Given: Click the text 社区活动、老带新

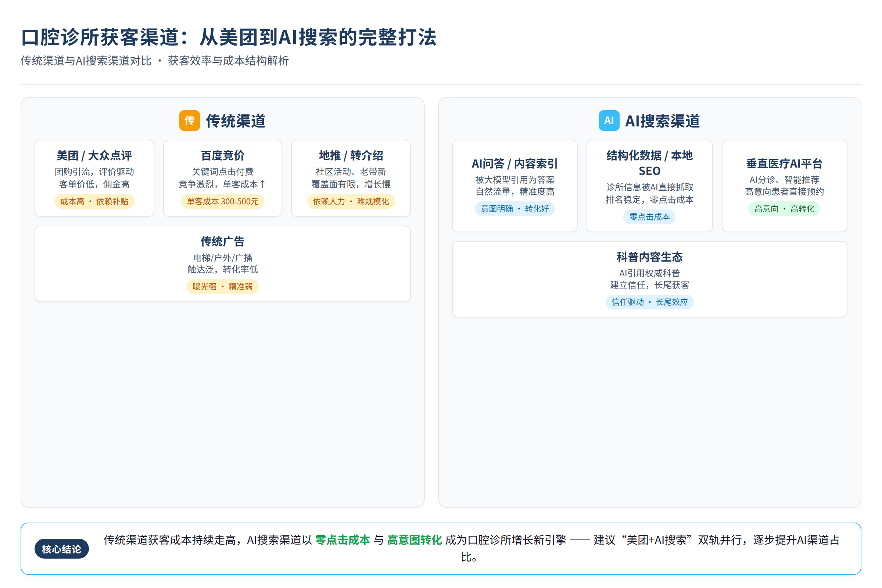Looking at the screenshot, I should point(351,172).
